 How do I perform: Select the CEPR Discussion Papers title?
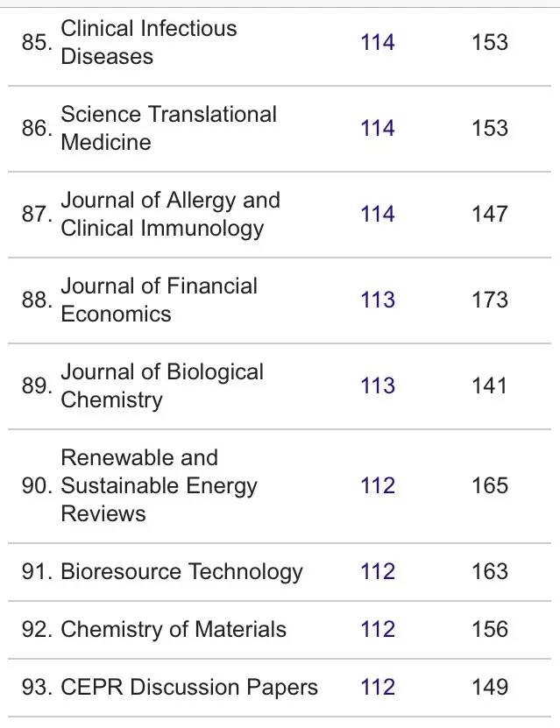coord(188,687)
